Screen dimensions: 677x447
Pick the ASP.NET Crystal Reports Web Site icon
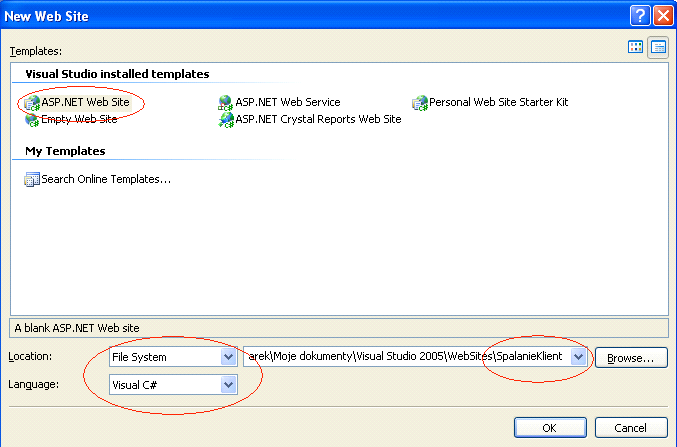point(225,120)
